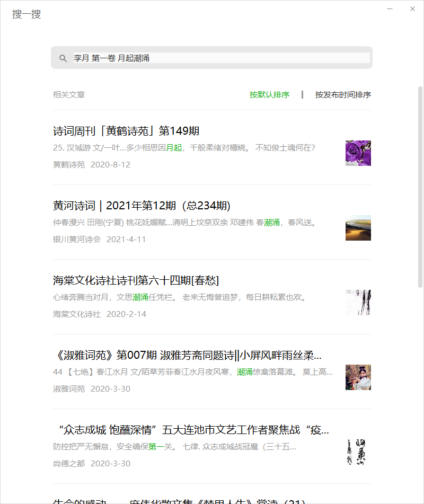The image size is (424, 504).
Task: Click source name 海棠文化诗社
Action: [x=77, y=314]
